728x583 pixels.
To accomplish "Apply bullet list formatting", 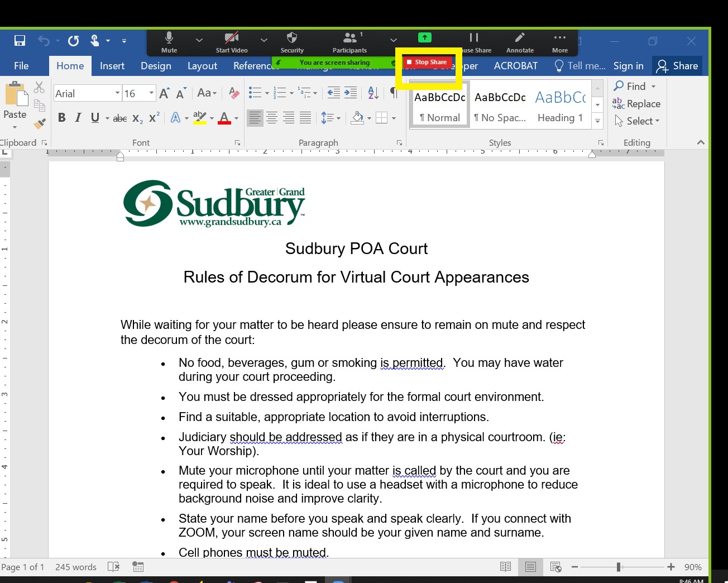I will (x=255, y=93).
